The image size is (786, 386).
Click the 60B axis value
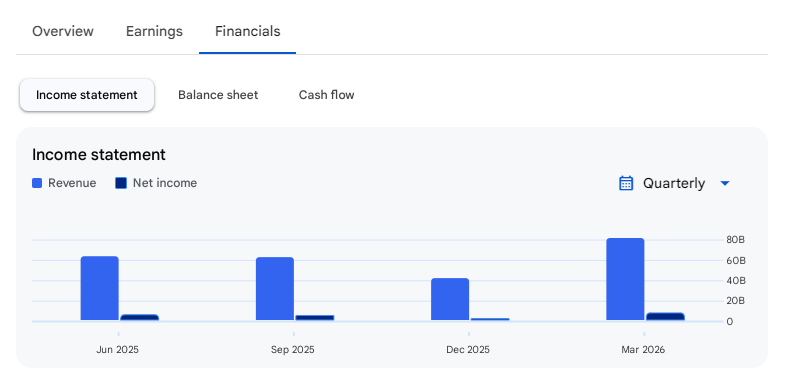coord(735,261)
